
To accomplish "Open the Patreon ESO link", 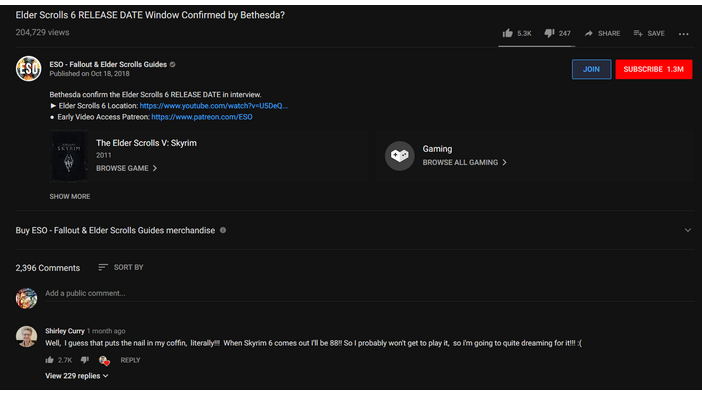I will coord(202,117).
